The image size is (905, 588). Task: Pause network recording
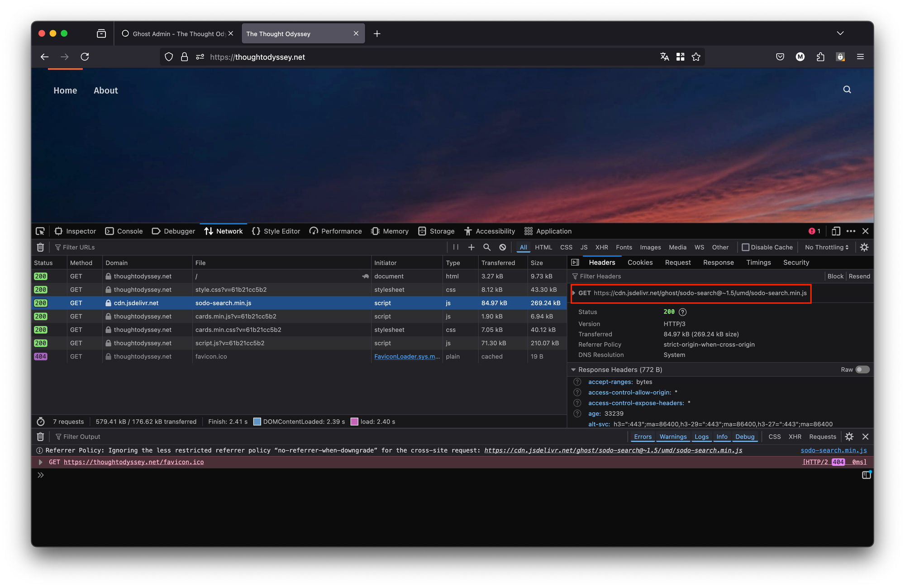[456, 247]
